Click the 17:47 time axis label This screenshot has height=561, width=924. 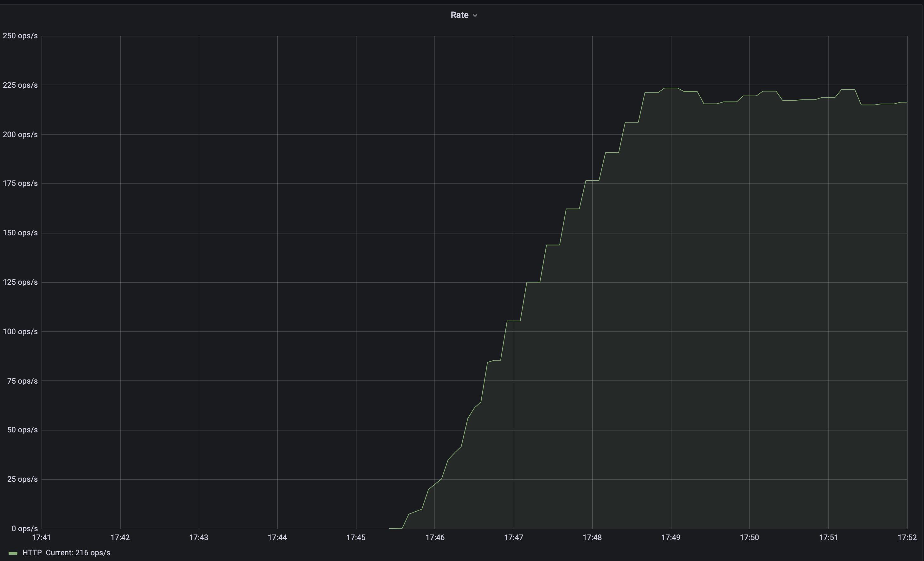point(513,537)
